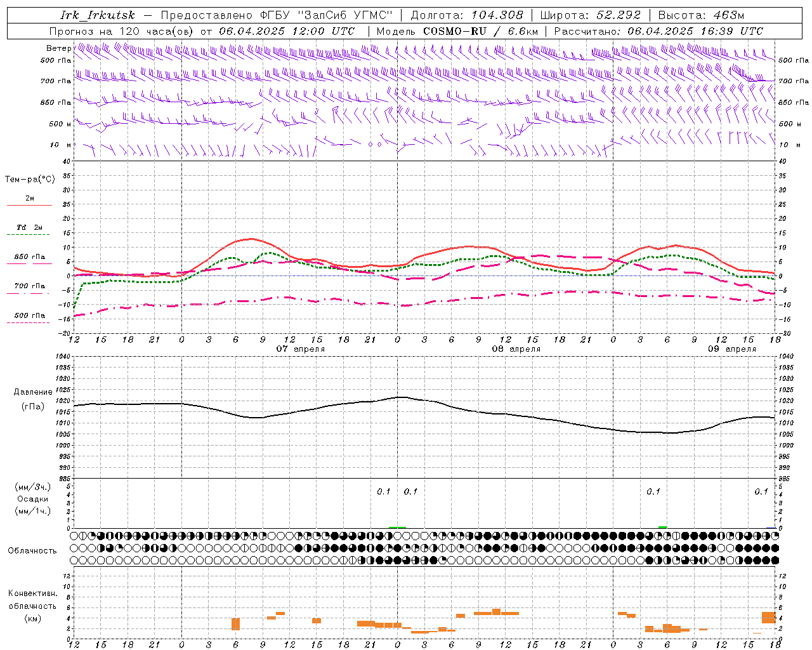The height and width of the screenshot is (650, 812).
Task: Click 1020 on the left pressure axis
Action: coord(63,401)
